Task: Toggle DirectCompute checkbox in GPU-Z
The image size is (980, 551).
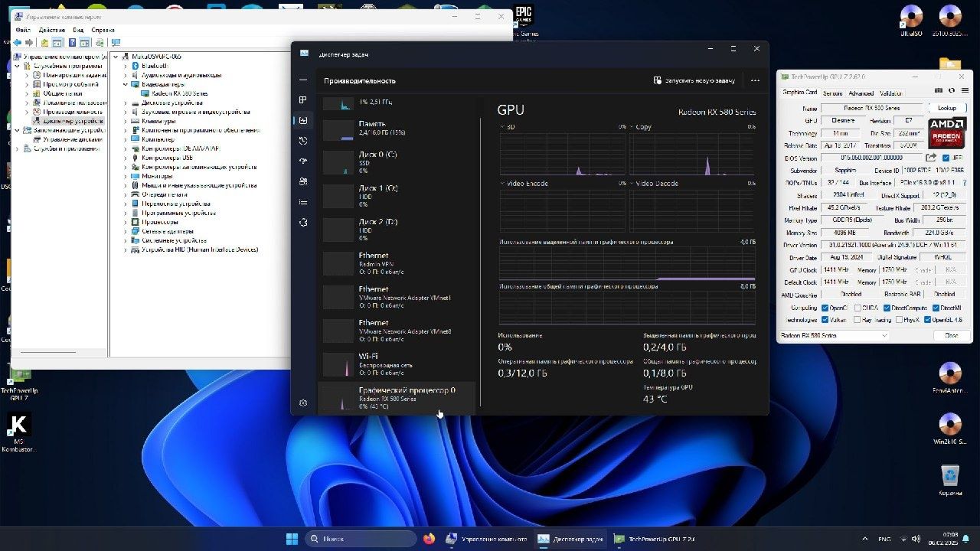Action: tap(886, 308)
